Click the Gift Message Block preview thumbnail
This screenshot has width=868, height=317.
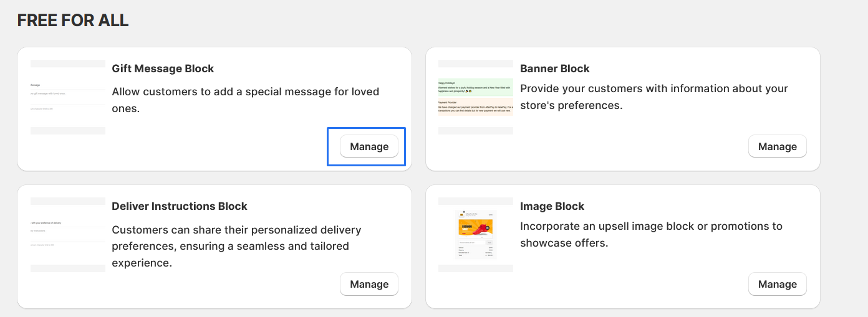pos(68,97)
